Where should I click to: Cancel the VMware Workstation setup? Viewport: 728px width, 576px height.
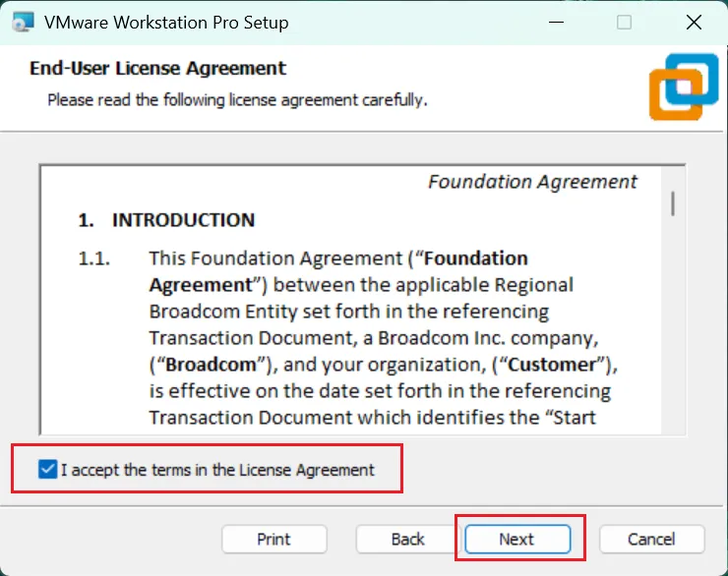(651, 539)
